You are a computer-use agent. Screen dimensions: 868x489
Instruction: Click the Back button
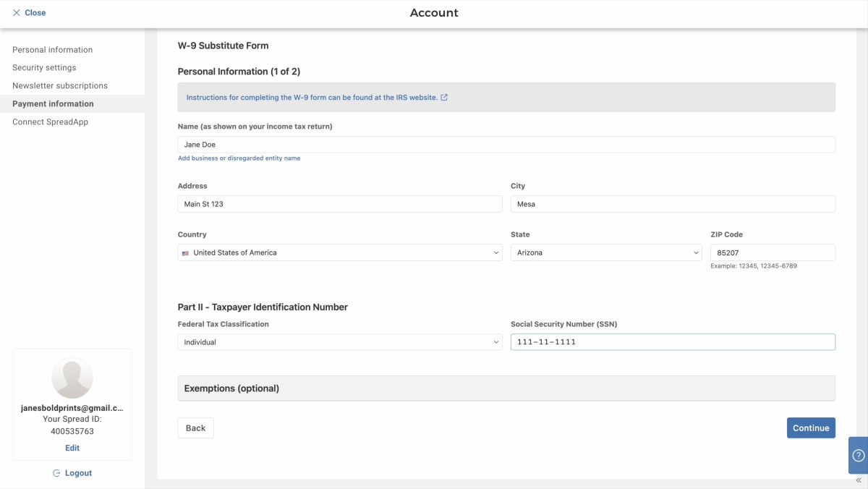pyautogui.click(x=196, y=428)
